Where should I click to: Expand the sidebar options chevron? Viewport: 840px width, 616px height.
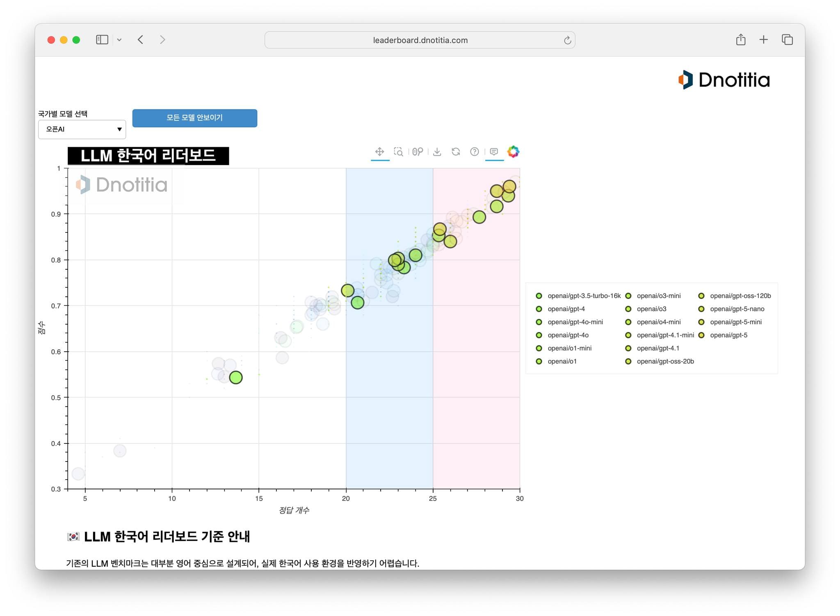click(119, 40)
